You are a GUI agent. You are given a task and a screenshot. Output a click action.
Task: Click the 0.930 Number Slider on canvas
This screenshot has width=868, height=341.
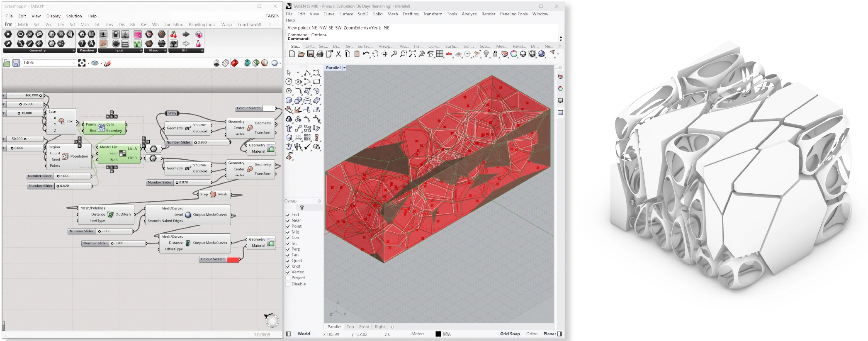pos(197,142)
